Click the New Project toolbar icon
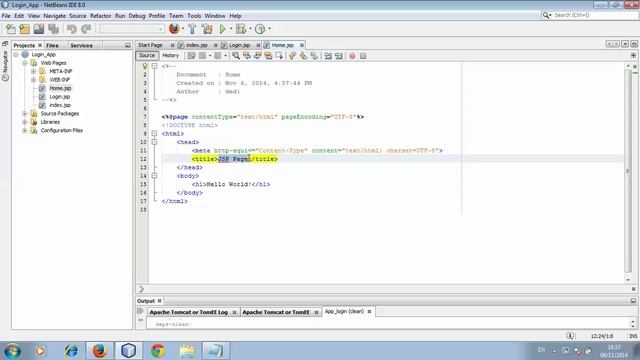The height and width of the screenshot is (360, 640). (x=24, y=29)
